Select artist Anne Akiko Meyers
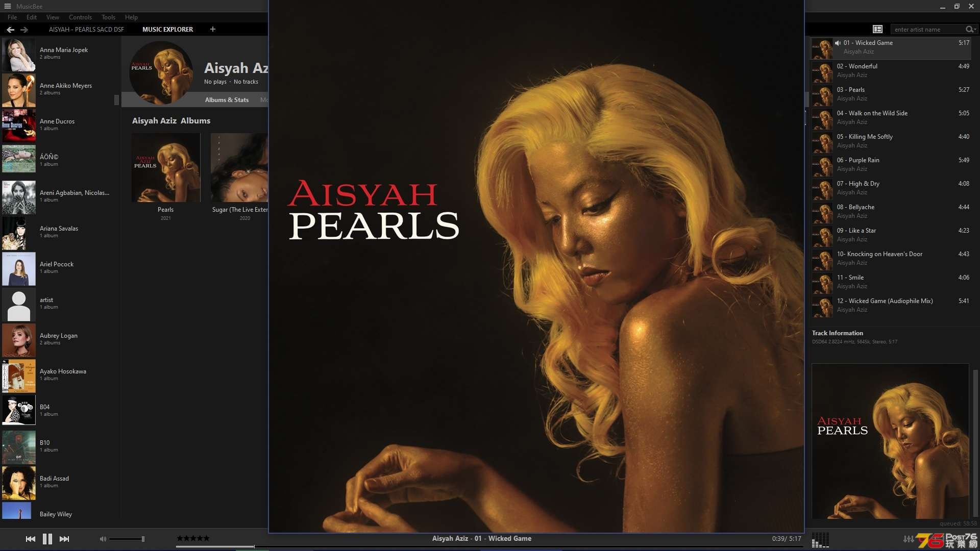 pyautogui.click(x=60, y=89)
